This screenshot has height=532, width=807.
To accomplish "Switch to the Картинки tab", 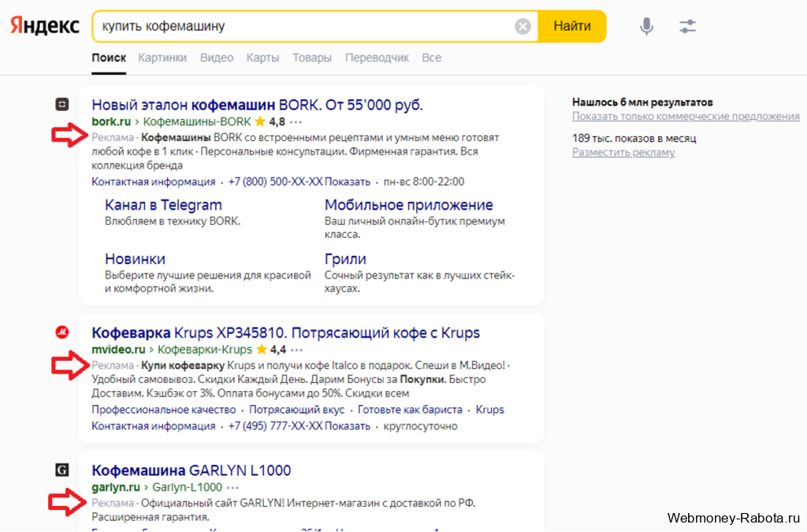I will point(162,58).
